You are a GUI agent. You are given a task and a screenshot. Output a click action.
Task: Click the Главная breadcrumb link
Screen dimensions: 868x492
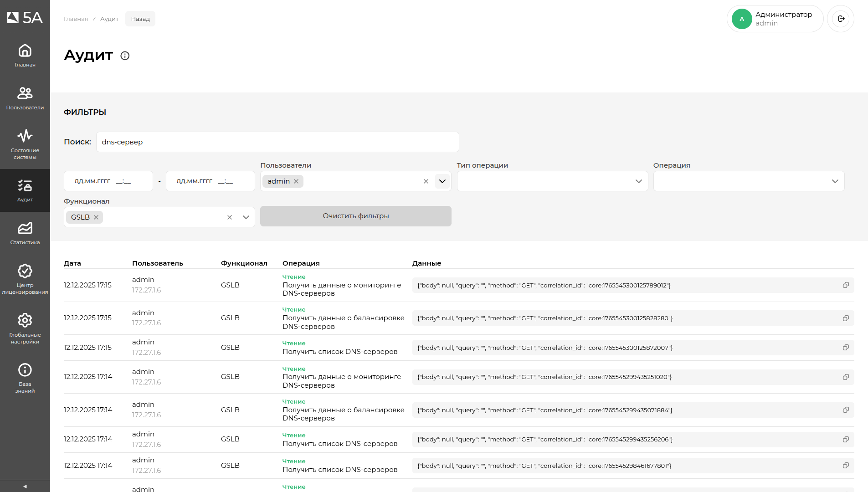pos(76,19)
